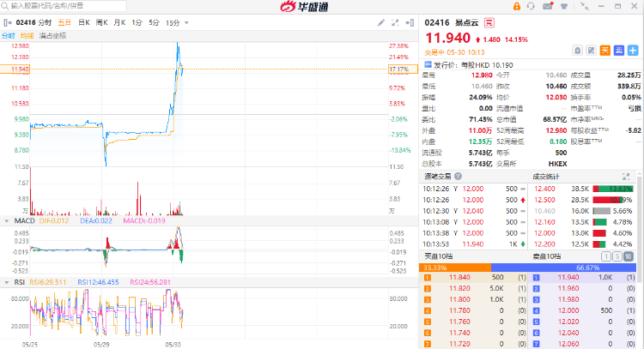The height and width of the screenshot is (349, 644).
Task: Click bid price 11.840 in level 1
Action: point(459,278)
